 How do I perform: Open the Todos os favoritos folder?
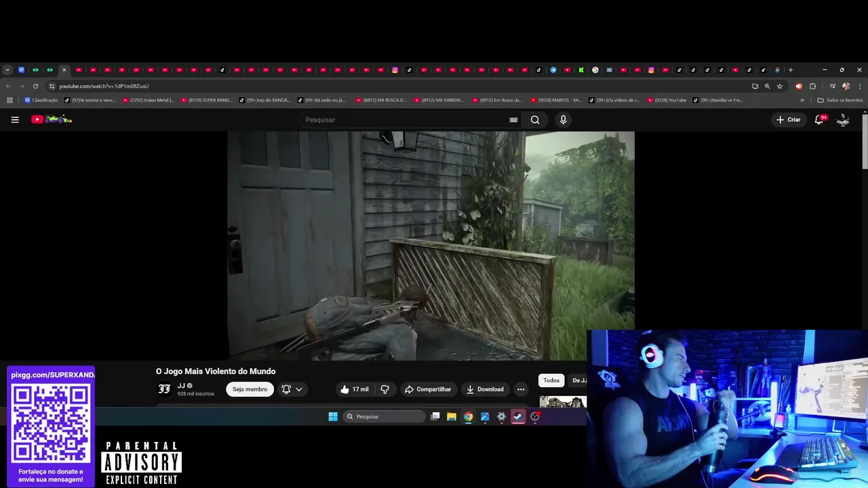coord(840,100)
